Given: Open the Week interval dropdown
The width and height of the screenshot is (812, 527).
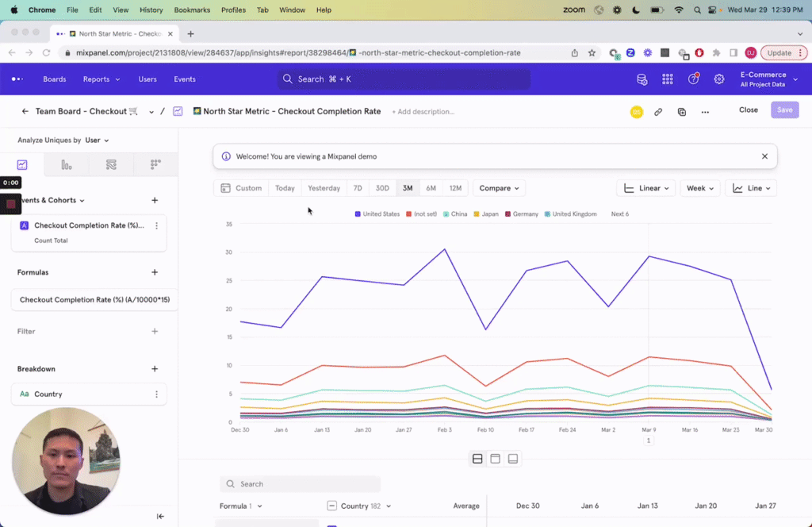Looking at the screenshot, I should coord(699,188).
